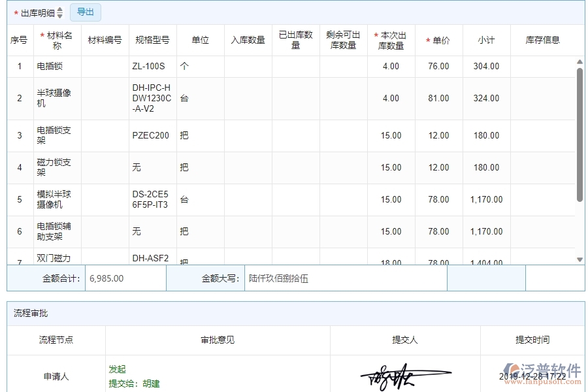Click the 导出 export button
Viewport: 588px width, 392px height.
[x=85, y=12]
